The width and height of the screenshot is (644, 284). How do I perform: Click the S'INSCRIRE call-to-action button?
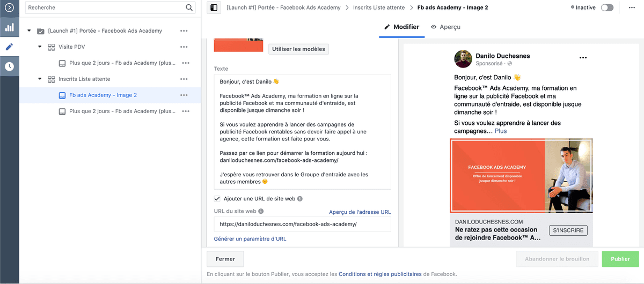point(568,230)
